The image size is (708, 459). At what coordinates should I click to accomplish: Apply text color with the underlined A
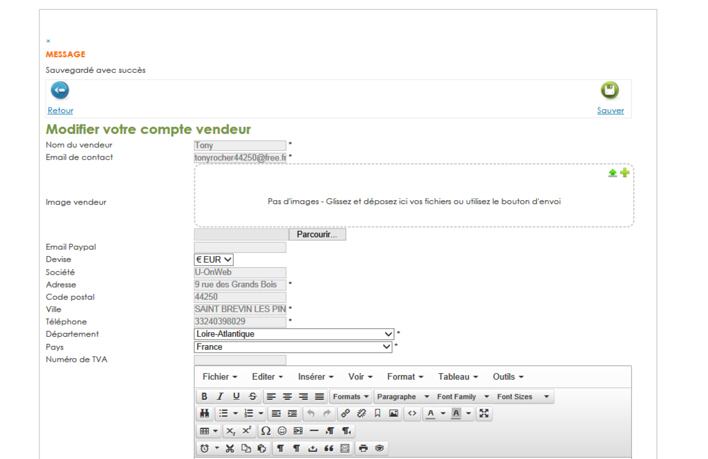(x=431, y=413)
